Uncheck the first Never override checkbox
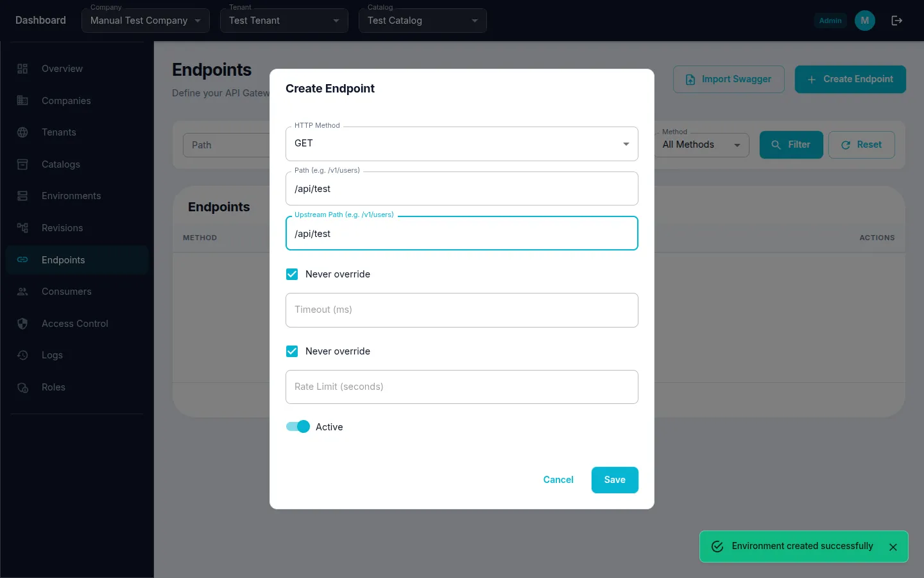The width and height of the screenshot is (924, 578). click(x=292, y=274)
